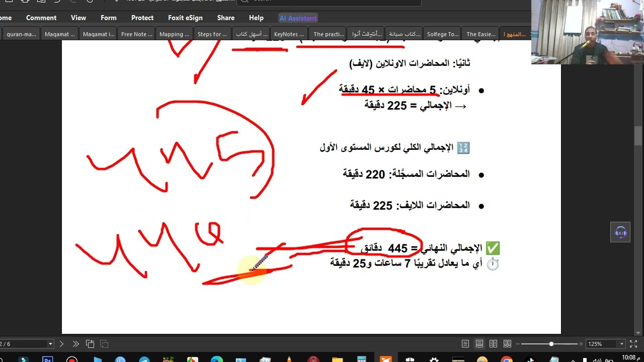This screenshot has height=362, width=644.
Task: Click the webcam video overlay
Action: [588, 32]
